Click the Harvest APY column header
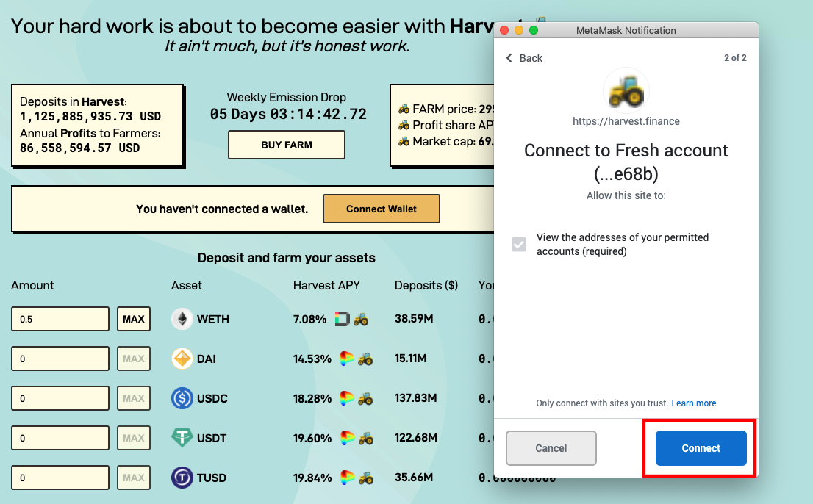This screenshot has width=813, height=504. 326,285
